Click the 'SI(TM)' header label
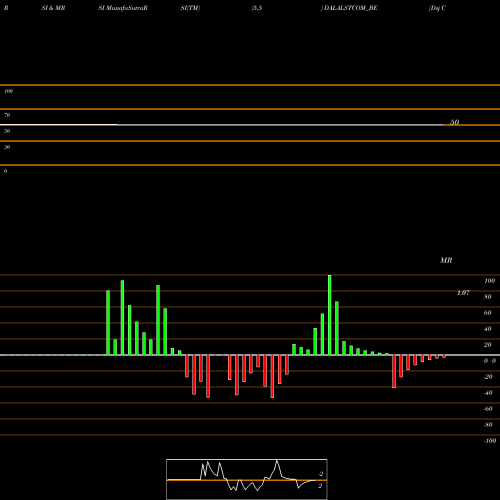The height and width of the screenshot is (500, 500). 190,8
